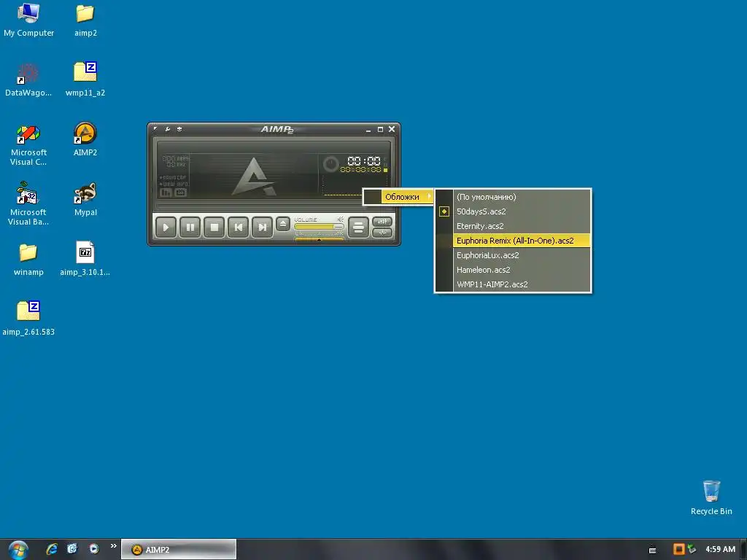Switch visualization with the bars icon
This screenshot has height=560, width=747.
coord(166,192)
